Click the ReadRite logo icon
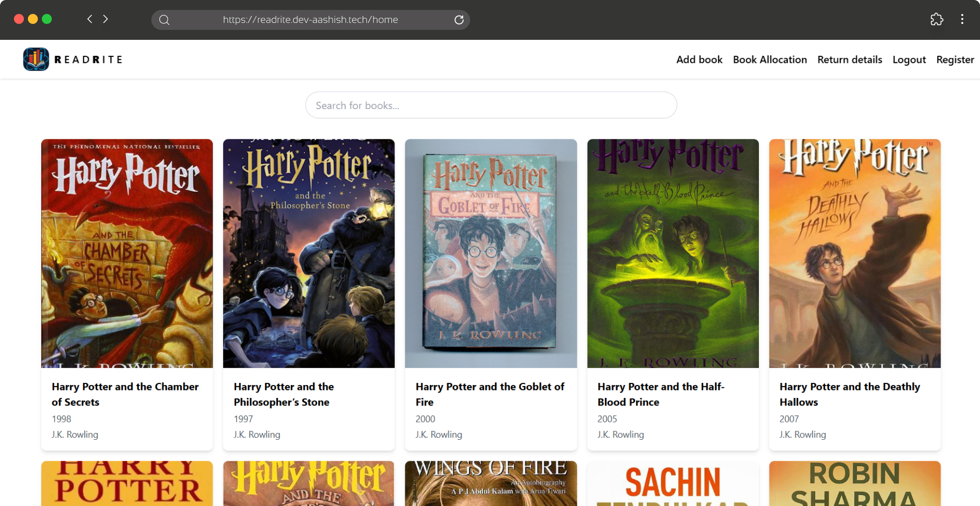Screen dimensions: 980x506 pyautogui.click(x=36, y=59)
